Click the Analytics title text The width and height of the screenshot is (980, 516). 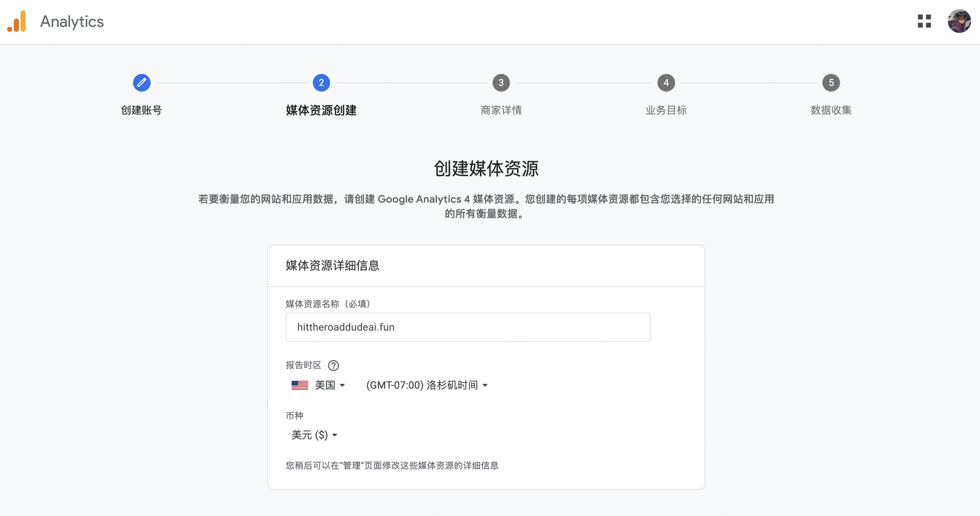click(72, 22)
